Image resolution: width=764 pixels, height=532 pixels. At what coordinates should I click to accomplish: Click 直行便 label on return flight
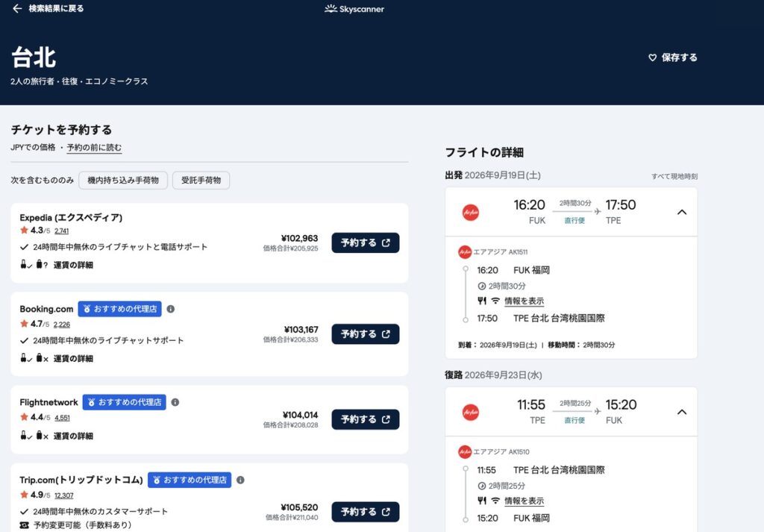574,420
